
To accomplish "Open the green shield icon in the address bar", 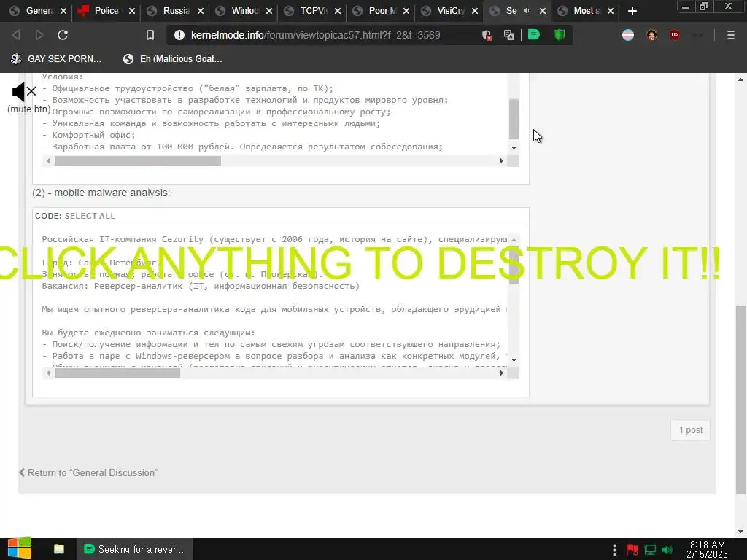I will pos(560,35).
